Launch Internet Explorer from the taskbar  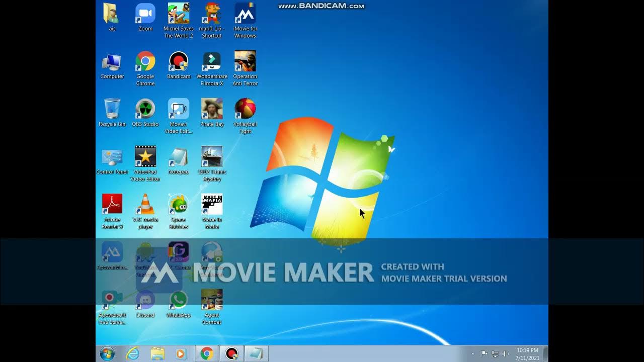[132, 353]
